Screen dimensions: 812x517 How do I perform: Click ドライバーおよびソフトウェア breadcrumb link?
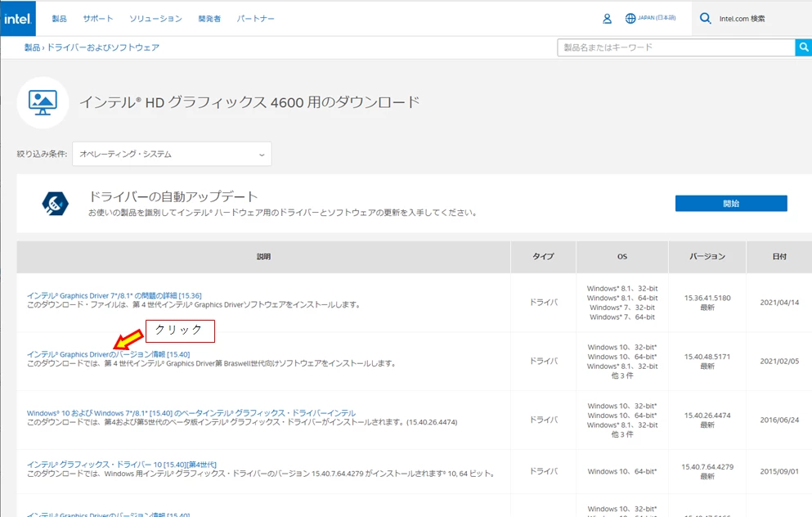(x=103, y=47)
